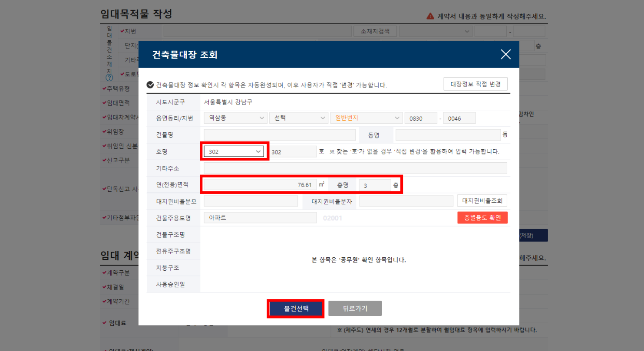Image resolution: width=644 pixels, height=351 pixels.
Task: Click the 대지권비율분모 input field
Action: [251, 201]
